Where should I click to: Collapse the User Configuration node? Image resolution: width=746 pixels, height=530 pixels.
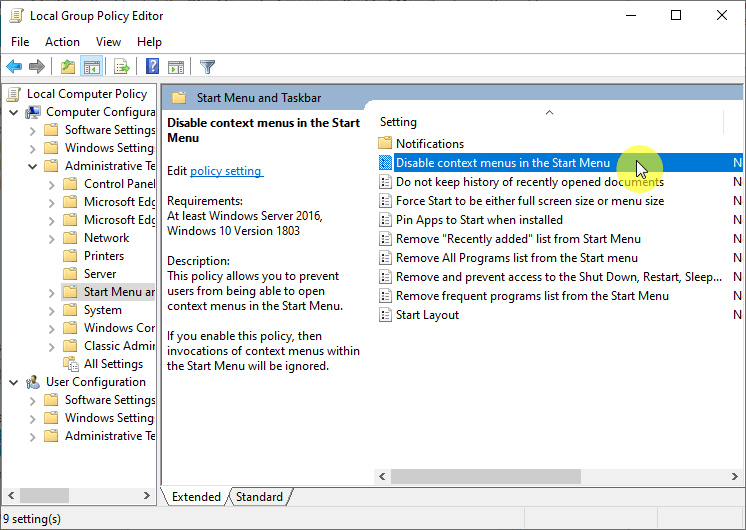point(14,382)
